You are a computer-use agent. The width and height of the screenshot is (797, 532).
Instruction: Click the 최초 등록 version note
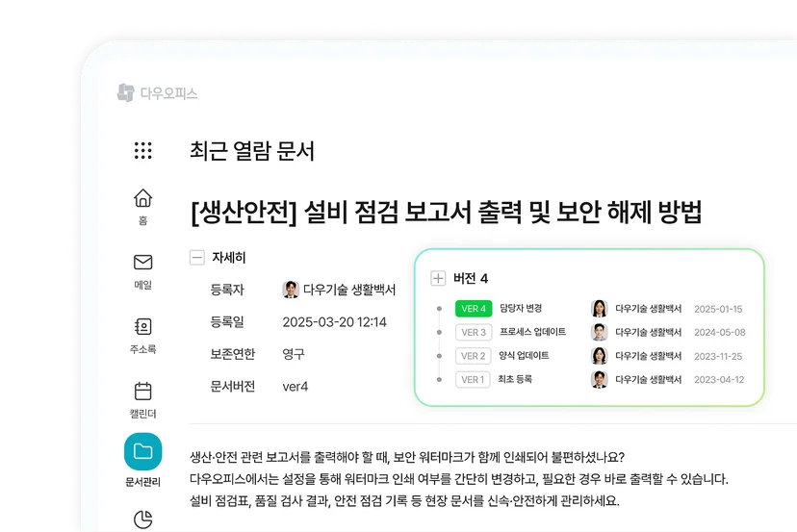point(515,379)
